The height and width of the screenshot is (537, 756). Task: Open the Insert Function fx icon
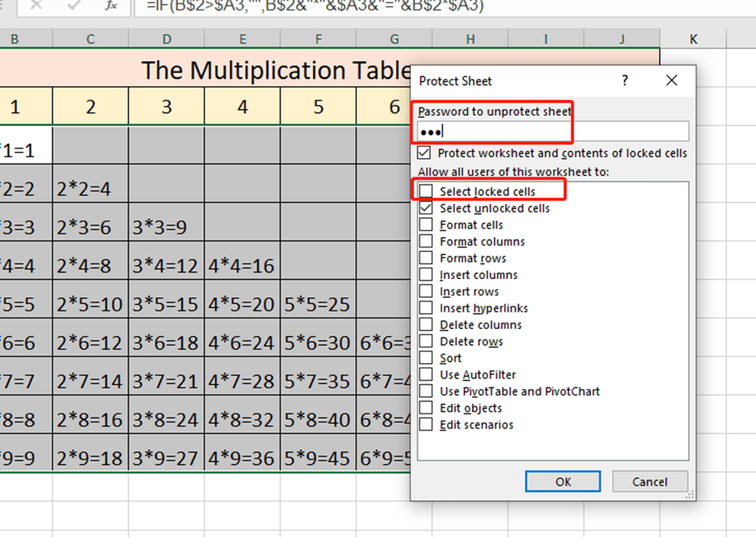pos(111,5)
